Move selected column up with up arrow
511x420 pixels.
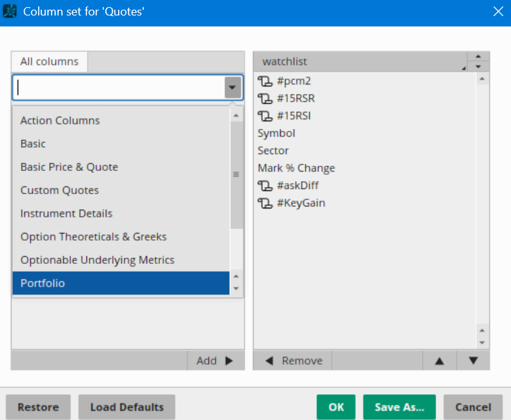tap(439, 361)
